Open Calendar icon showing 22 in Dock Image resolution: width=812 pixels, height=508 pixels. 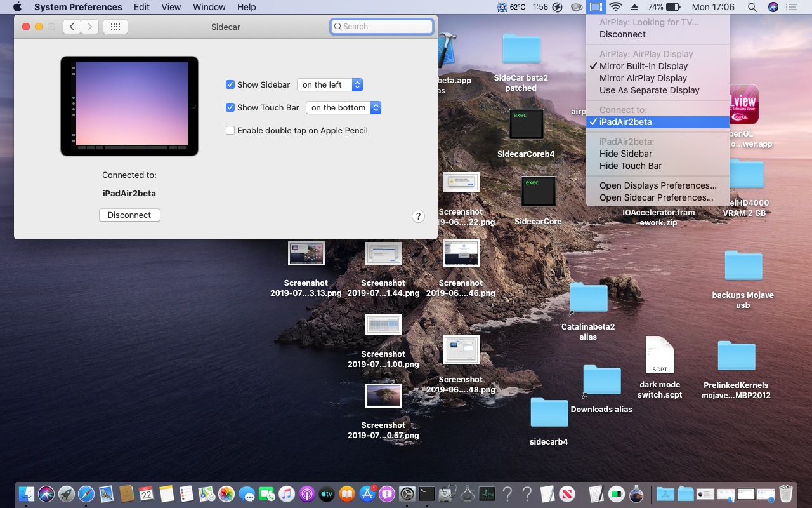pos(147,493)
